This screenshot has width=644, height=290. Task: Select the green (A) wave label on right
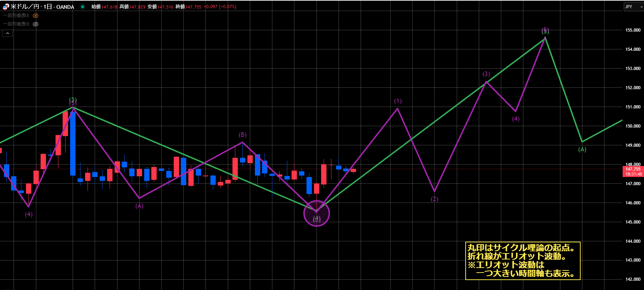(582, 150)
